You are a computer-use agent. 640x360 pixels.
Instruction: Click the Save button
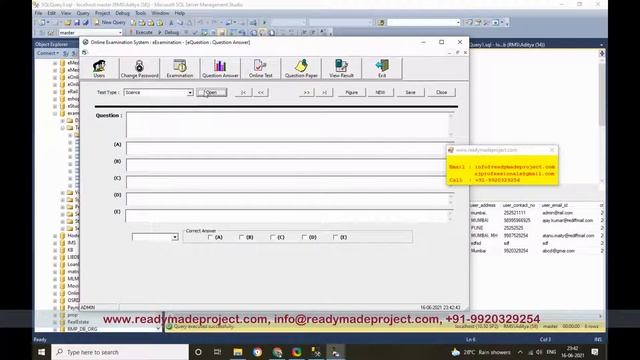(410, 93)
